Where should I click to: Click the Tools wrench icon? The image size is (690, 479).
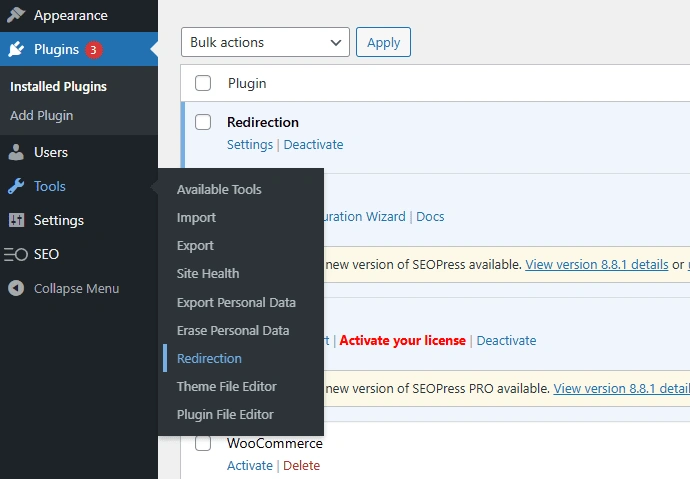point(16,186)
